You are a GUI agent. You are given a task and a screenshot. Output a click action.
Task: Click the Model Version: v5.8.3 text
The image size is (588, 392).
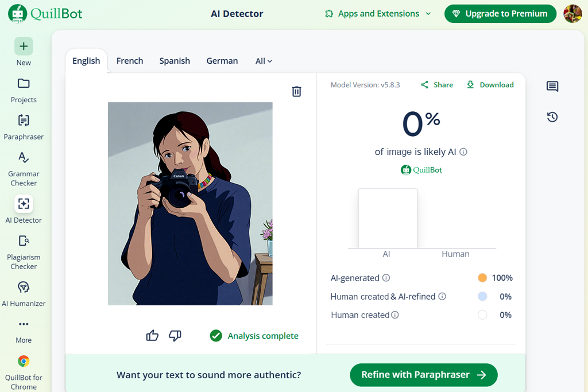click(x=365, y=85)
